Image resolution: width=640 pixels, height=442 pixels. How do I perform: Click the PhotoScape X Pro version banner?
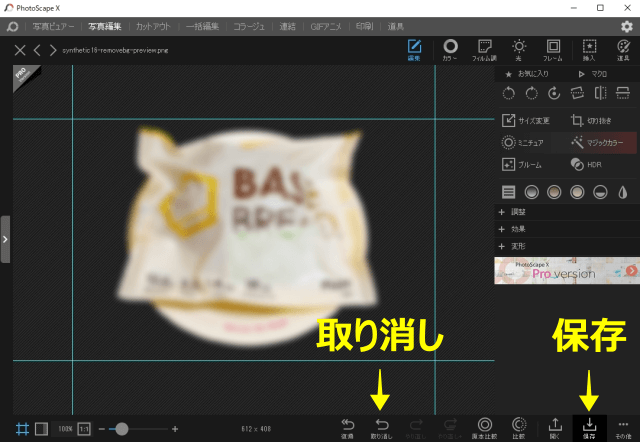tap(567, 270)
